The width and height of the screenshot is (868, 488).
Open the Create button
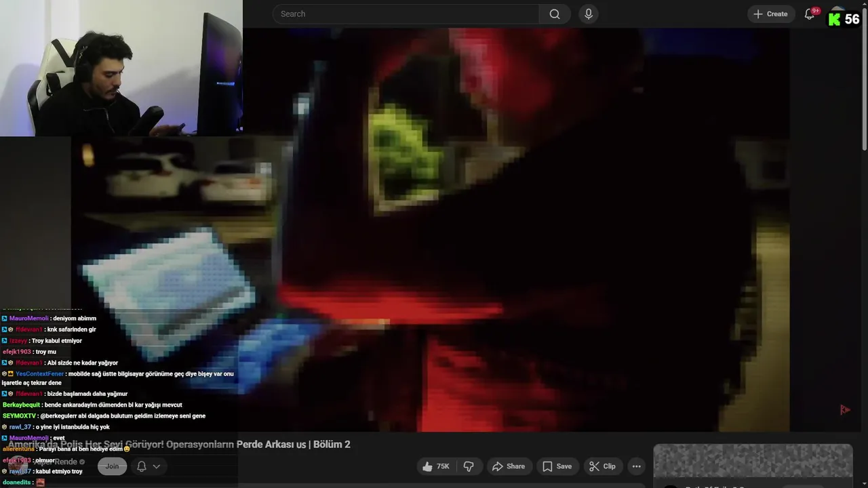tap(771, 14)
